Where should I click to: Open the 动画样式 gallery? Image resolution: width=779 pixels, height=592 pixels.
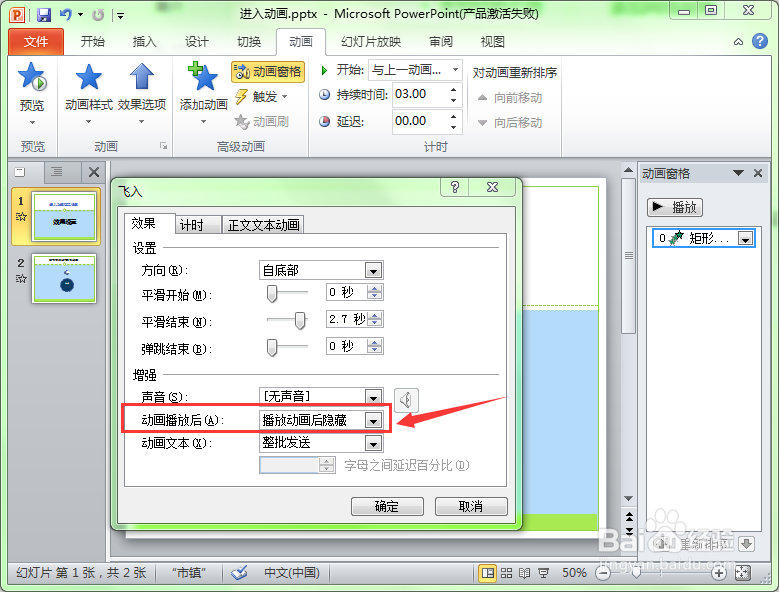click(x=89, y=93)
